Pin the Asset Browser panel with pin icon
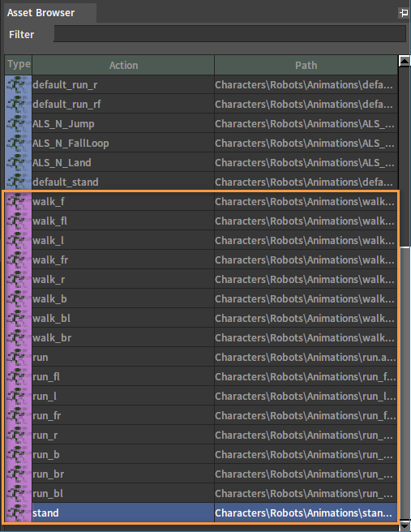This screenshot has height=532, width=411. (404, 13)
